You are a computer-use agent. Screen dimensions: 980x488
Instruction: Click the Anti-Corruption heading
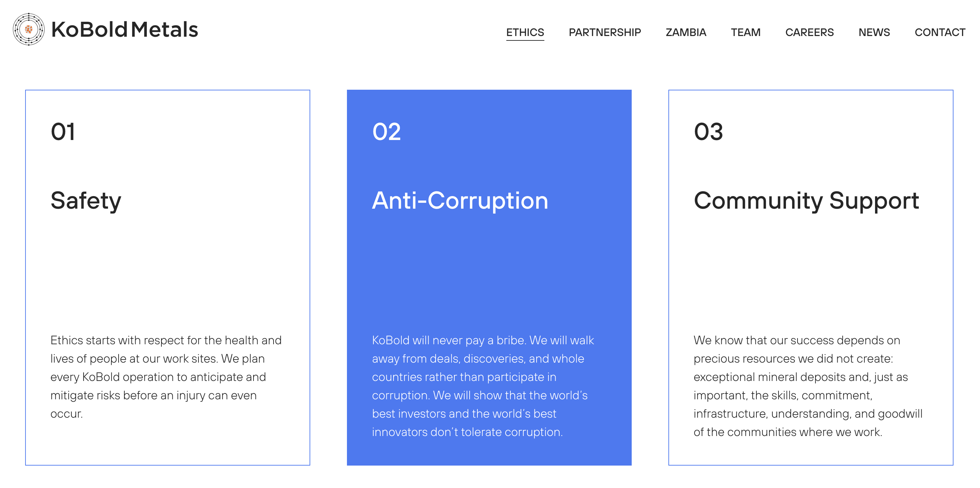[x=460, y=201]
